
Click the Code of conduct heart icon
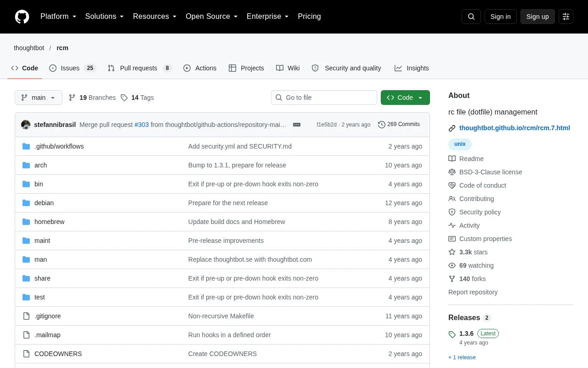click(452, 185)
